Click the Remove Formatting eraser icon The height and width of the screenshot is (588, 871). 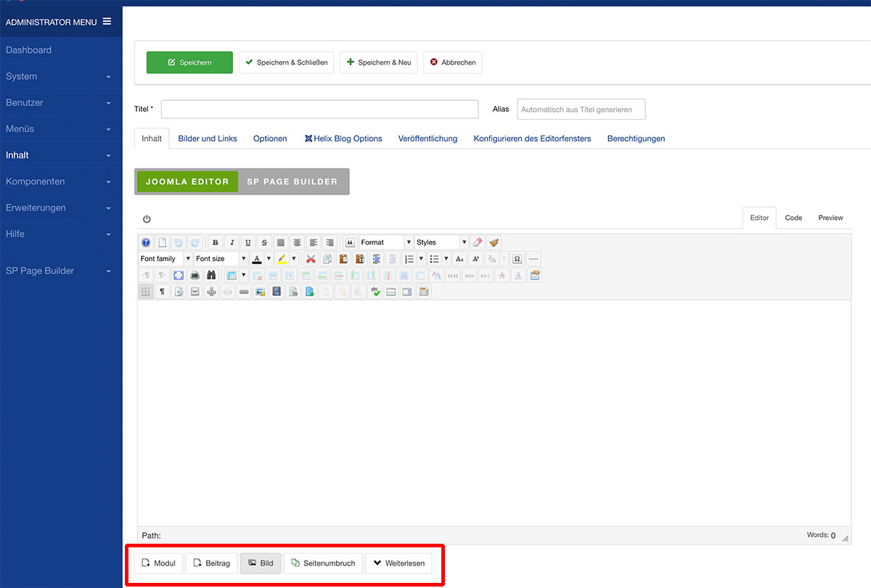pyautogui.click(x=478, y=242)
